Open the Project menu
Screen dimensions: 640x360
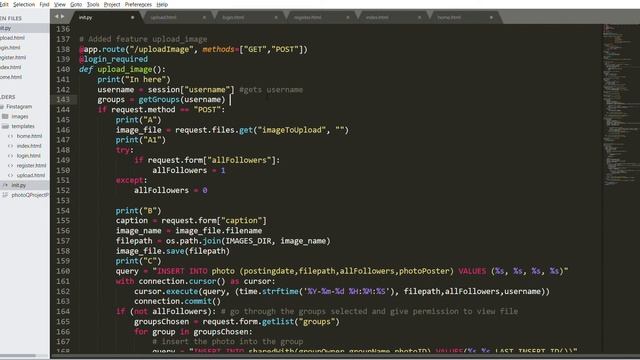112,4
